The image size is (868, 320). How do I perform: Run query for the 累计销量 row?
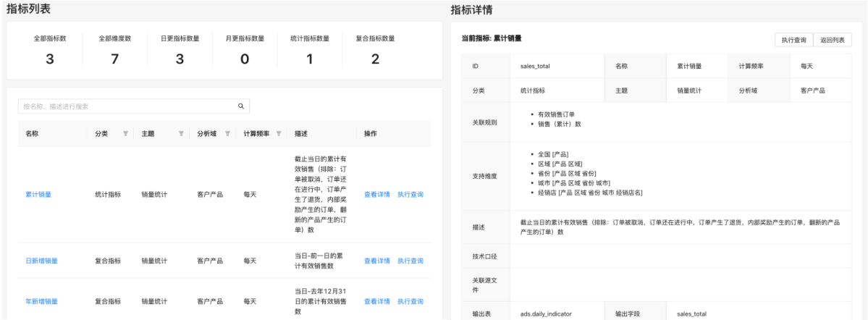click(410, 195)
